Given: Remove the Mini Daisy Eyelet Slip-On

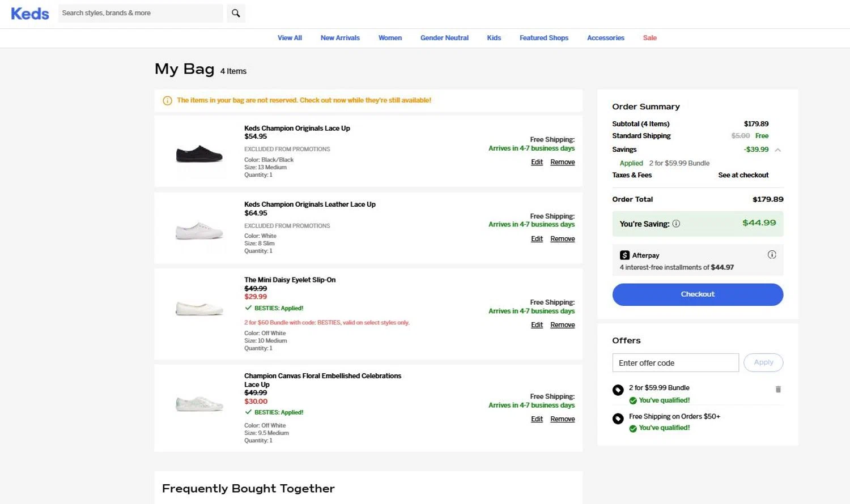Looking at the screenshot, I should [x=562, y=325].
